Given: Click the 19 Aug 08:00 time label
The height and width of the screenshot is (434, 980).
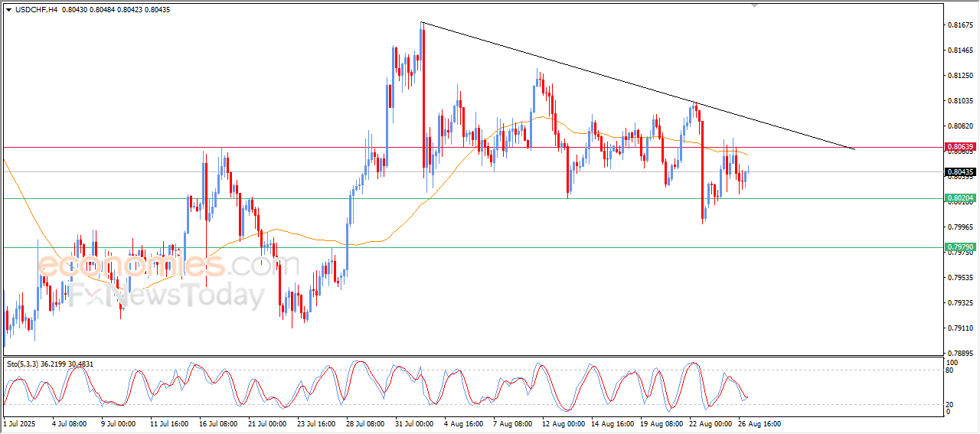Looking at the screenshot, I should [x=660, y=423].
